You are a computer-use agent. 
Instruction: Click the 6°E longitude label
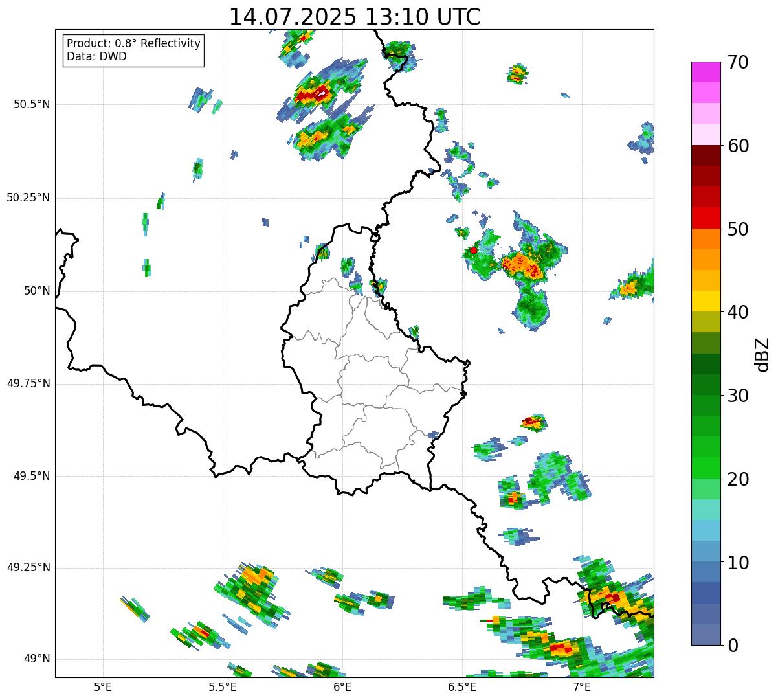pos(342,687)
